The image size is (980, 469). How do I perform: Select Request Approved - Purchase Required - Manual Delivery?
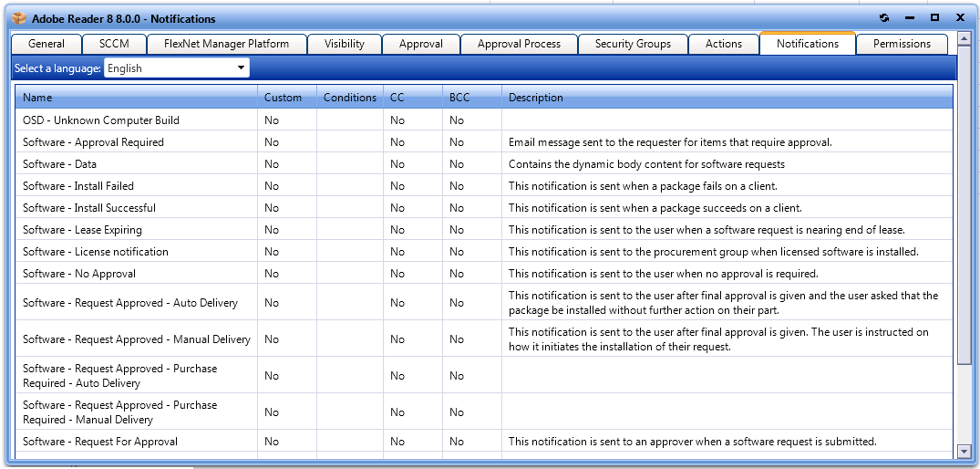484,412
